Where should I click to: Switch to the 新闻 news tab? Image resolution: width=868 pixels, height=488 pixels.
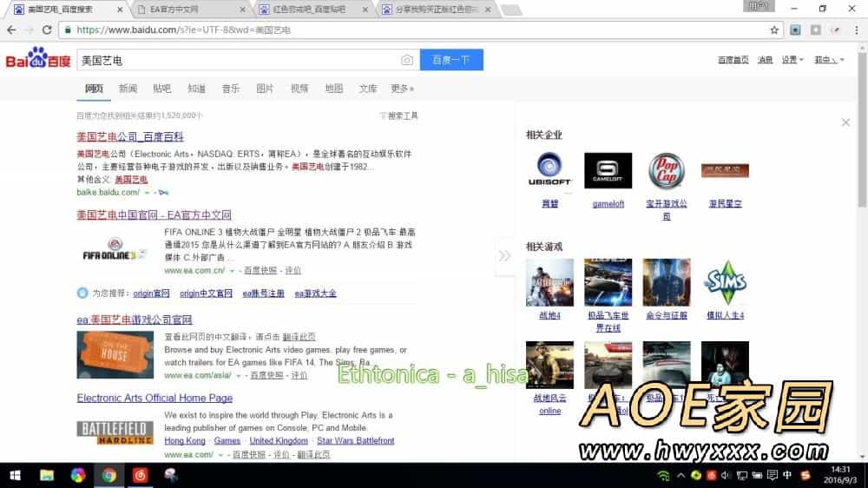[128, 89]
